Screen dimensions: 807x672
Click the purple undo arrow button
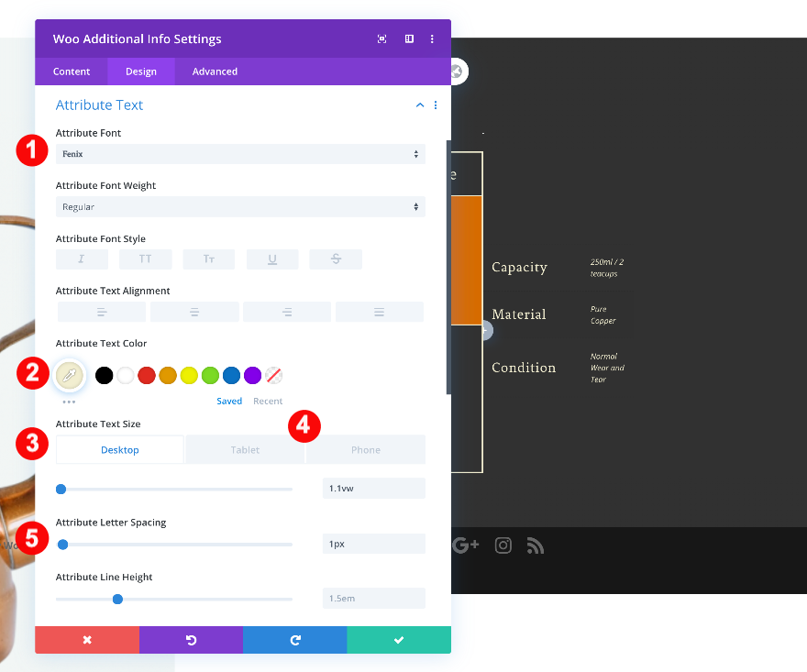pyautogui.click(x=191, y=640)
